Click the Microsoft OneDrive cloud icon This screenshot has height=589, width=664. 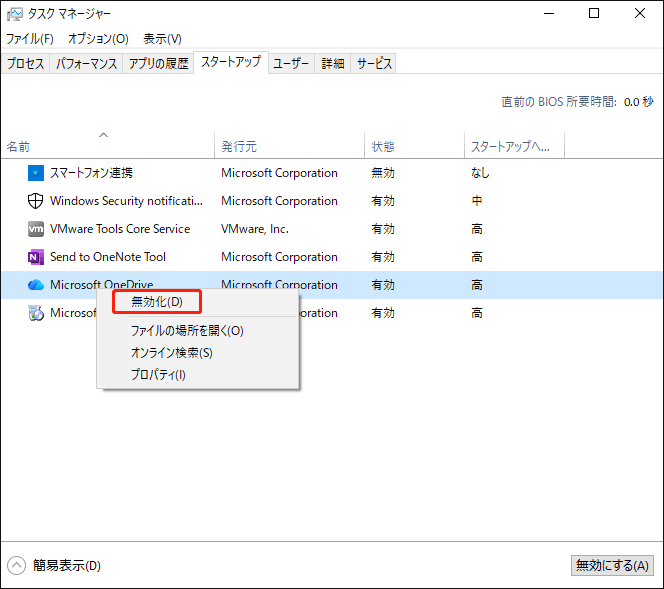36,285
